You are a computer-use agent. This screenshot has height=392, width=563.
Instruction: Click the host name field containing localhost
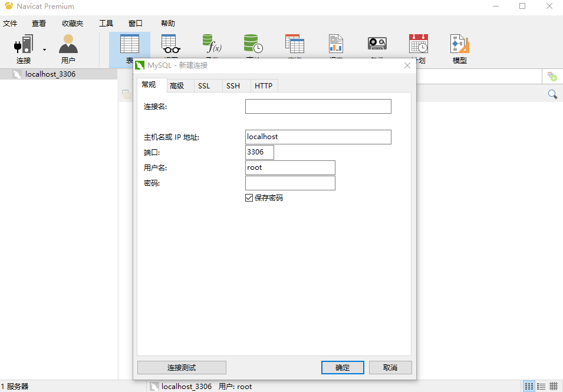(x=318, y=137)
